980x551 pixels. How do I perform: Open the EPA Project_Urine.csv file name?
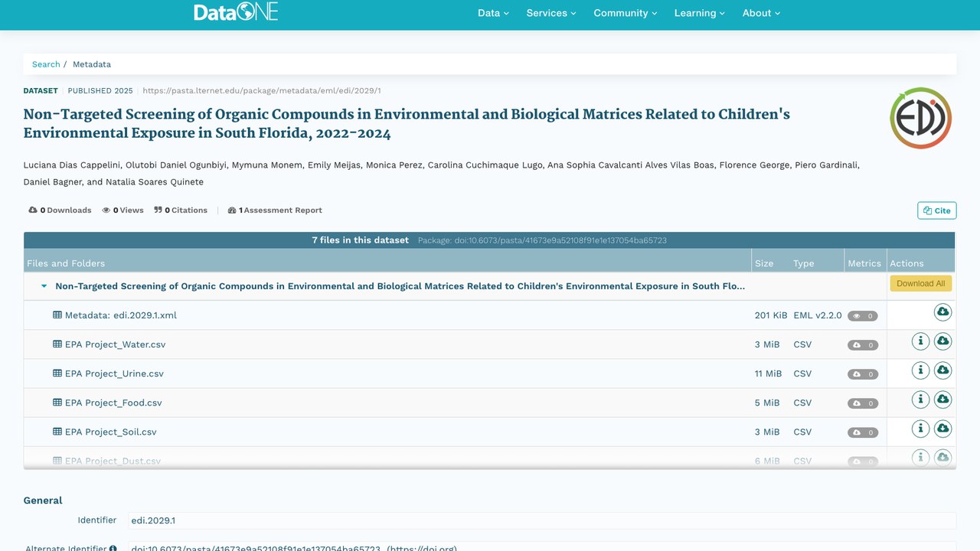pyautogui.click(x=114, y=373)
